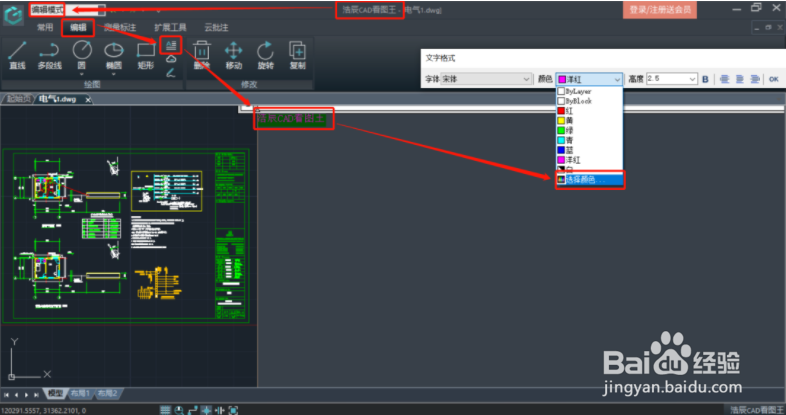
Task: Click the revision cloud tool icon
Action: point(171,60)
